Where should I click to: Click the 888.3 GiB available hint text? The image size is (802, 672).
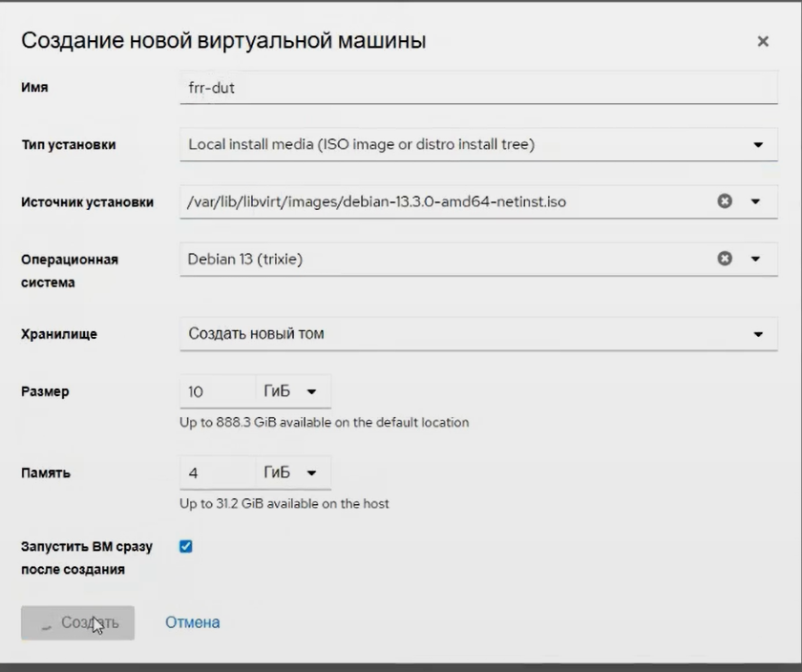click(x=324, y=422)
